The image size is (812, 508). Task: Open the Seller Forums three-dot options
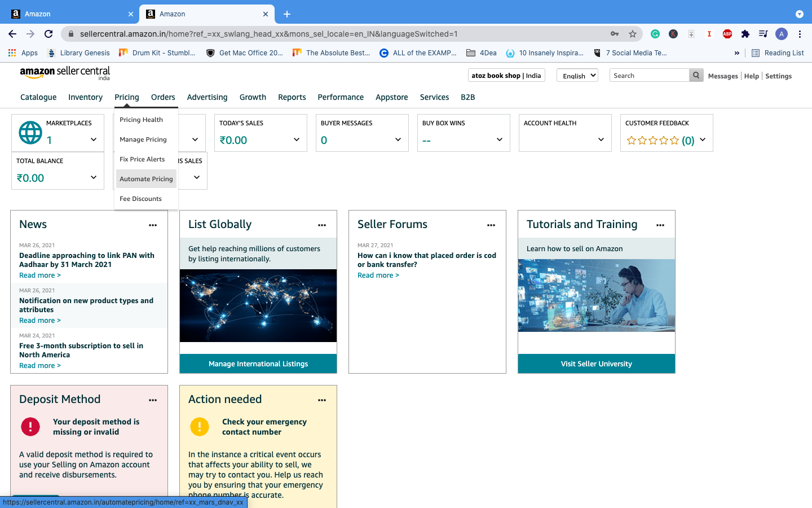pos(491,225)
